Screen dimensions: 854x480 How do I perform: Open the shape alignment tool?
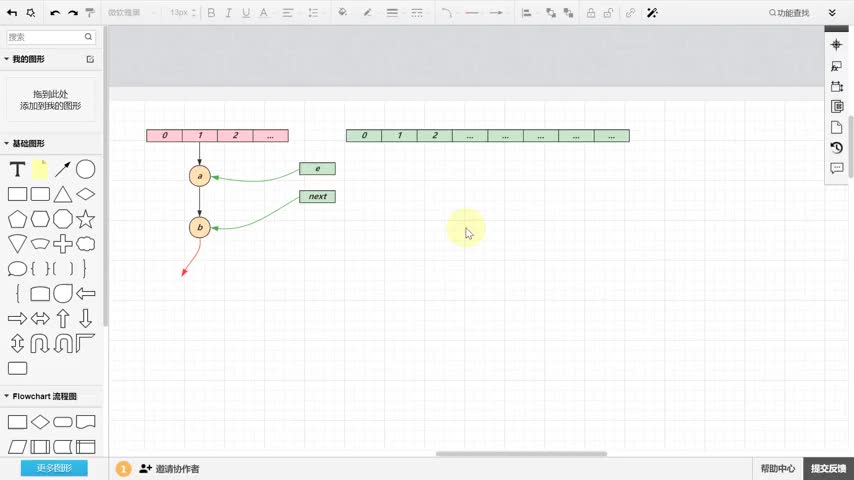pyautogui.click(x=526, y=13)
